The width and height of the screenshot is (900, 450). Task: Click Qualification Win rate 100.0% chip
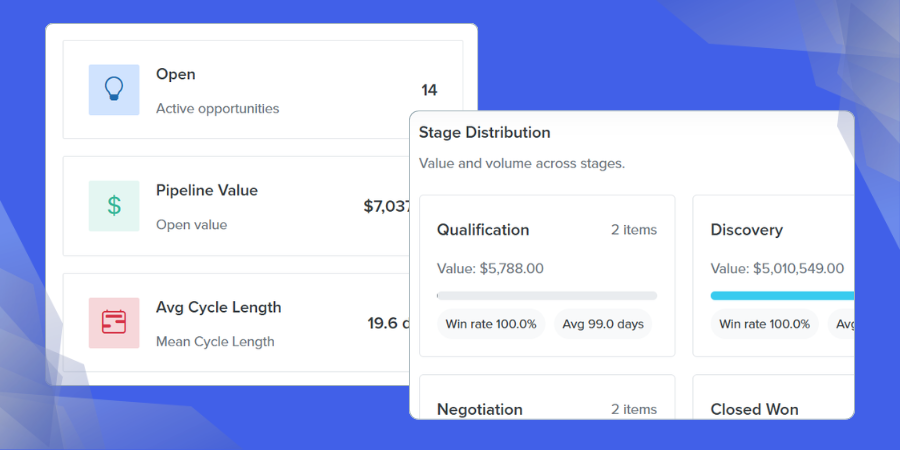pyautogui.click(x=491, y=324)
